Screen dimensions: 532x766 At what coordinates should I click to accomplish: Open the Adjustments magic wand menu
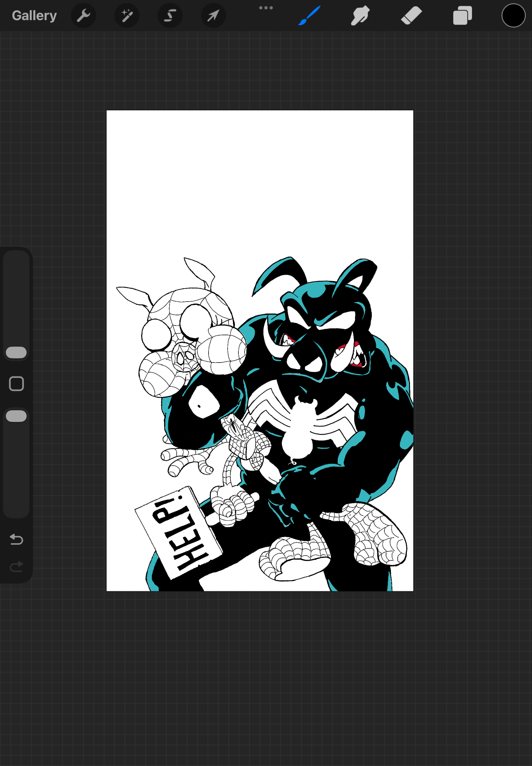(127, 16)
